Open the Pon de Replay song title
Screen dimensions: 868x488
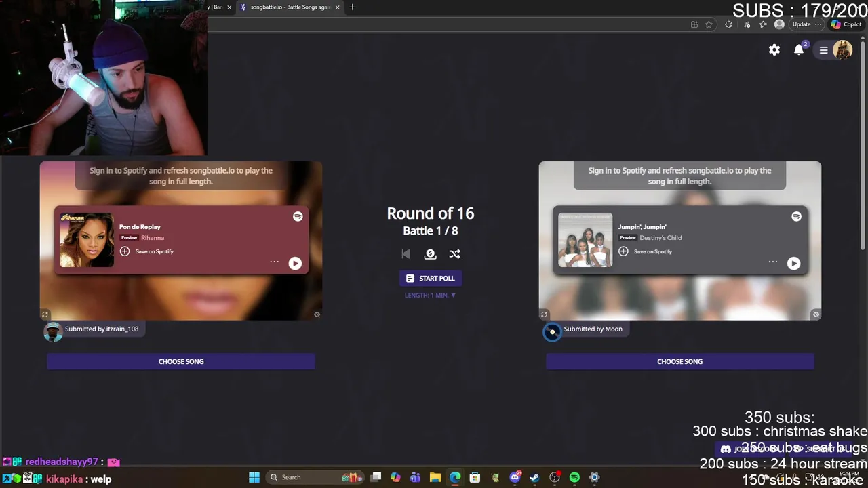tap(140, 227)
